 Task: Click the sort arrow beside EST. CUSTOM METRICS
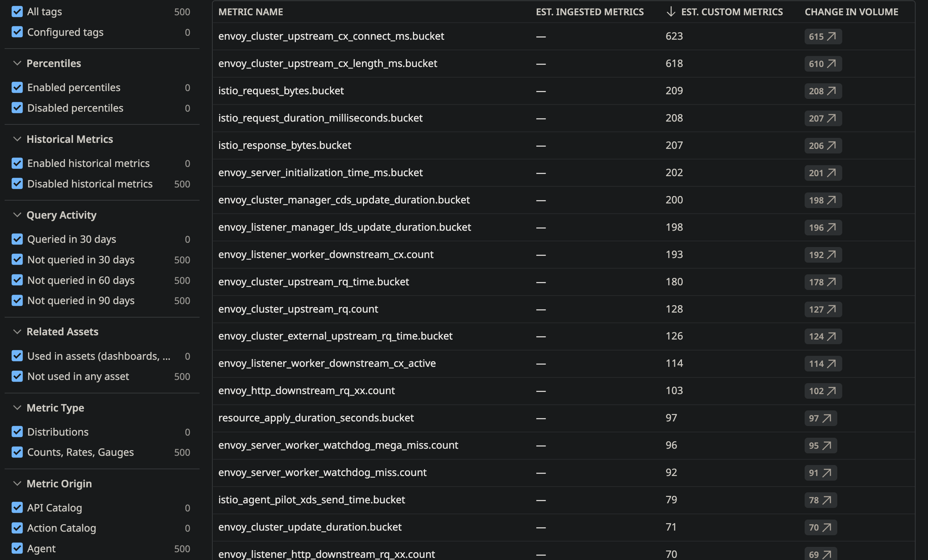coord(670,12)
